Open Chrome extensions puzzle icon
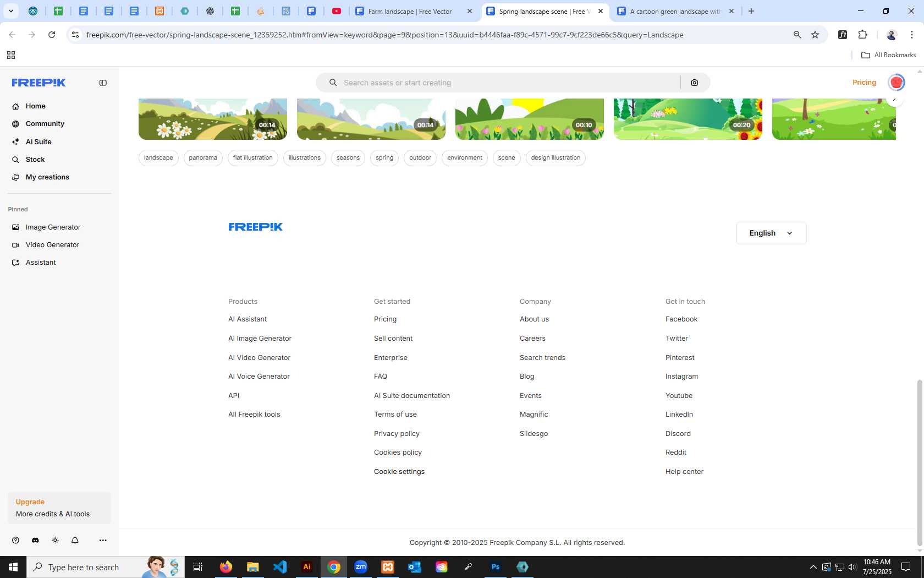 862,35
